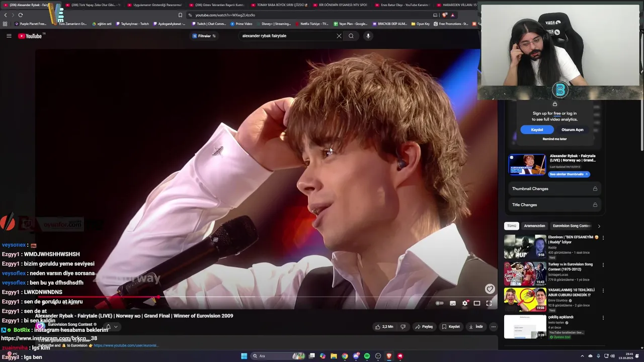Open options menu for çekiliş açıklandı video
Viewport: 644px width, 362px height.
click(x=603, y=318)
